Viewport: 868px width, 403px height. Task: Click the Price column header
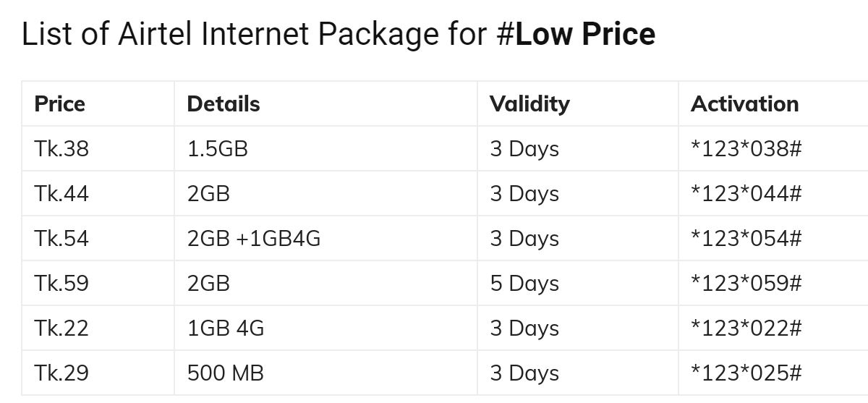(x=60, y=104)
